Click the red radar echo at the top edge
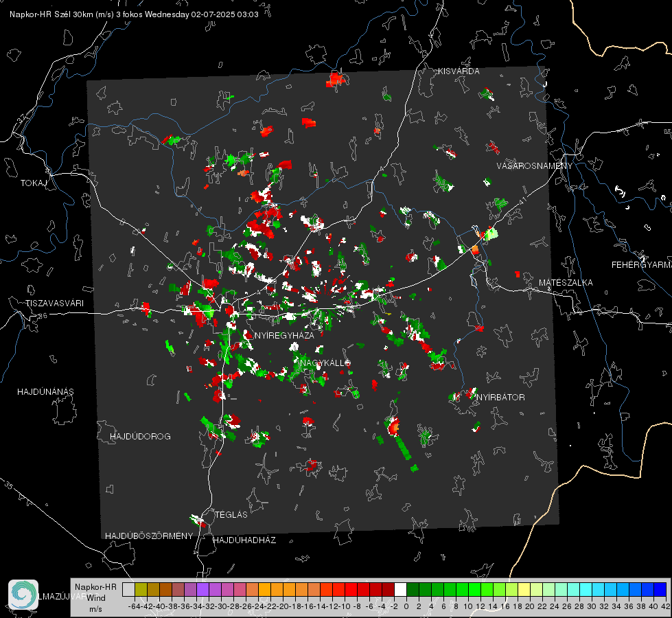 [336, 80]
